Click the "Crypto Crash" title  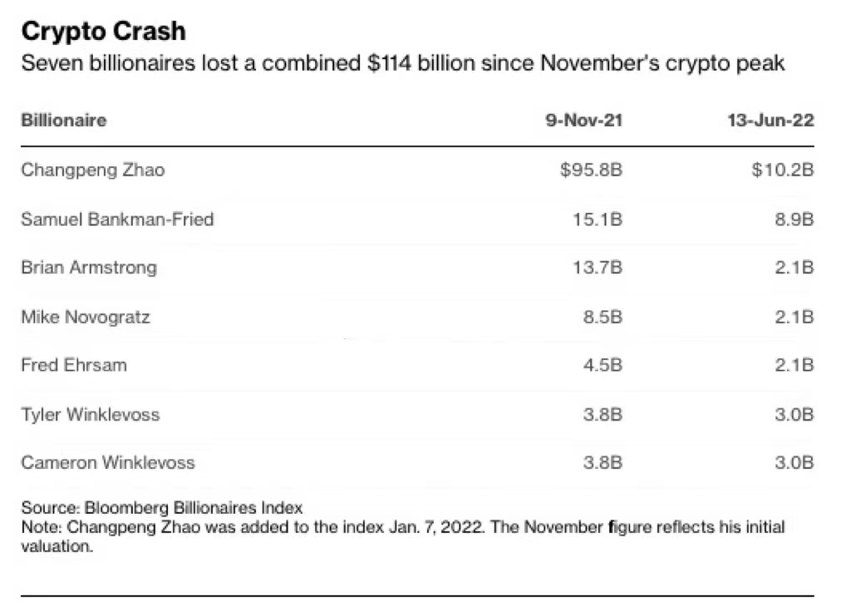coord(103,32)
